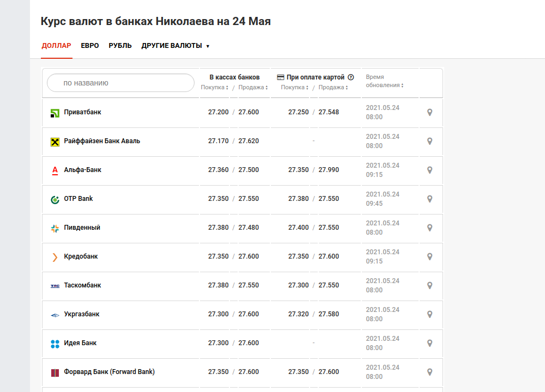Click Укргазбанк card buy rate 27.320
Screen dimensions: 545x392
coord(299,314)
